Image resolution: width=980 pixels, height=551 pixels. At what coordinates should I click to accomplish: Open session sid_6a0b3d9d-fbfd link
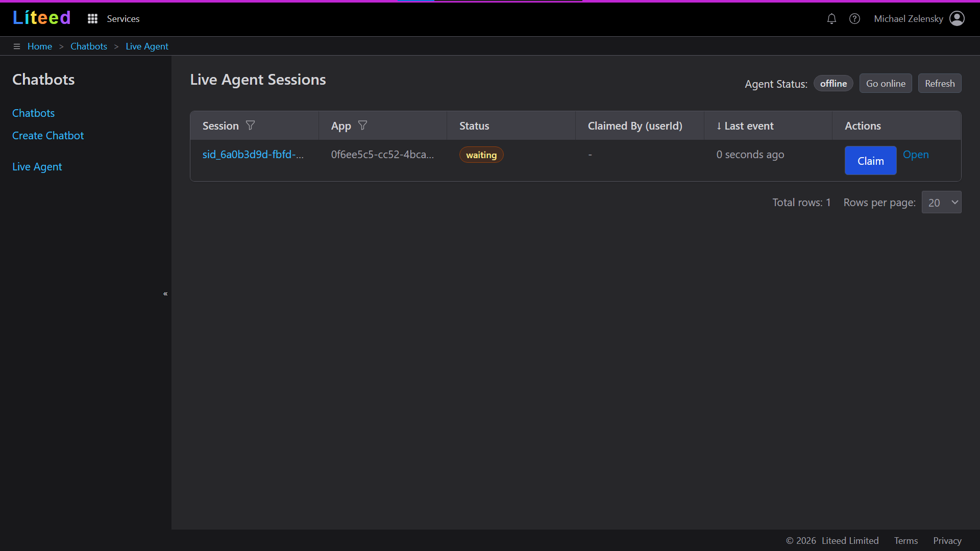[253, 155]
